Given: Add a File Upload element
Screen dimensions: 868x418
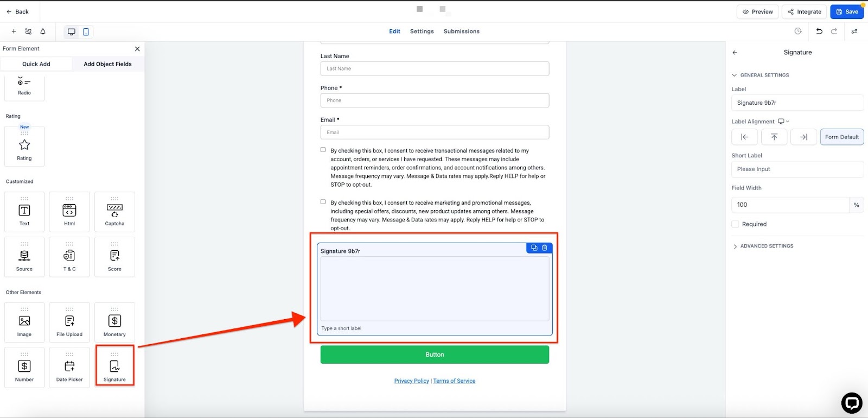Looking at the screenshot, I should tap(69, 322).
